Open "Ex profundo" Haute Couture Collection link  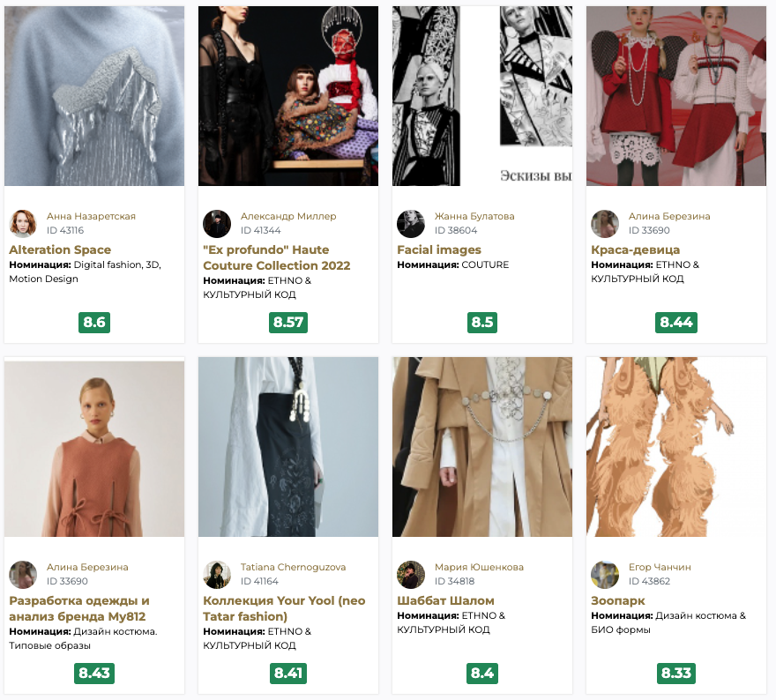pos(276,257)
